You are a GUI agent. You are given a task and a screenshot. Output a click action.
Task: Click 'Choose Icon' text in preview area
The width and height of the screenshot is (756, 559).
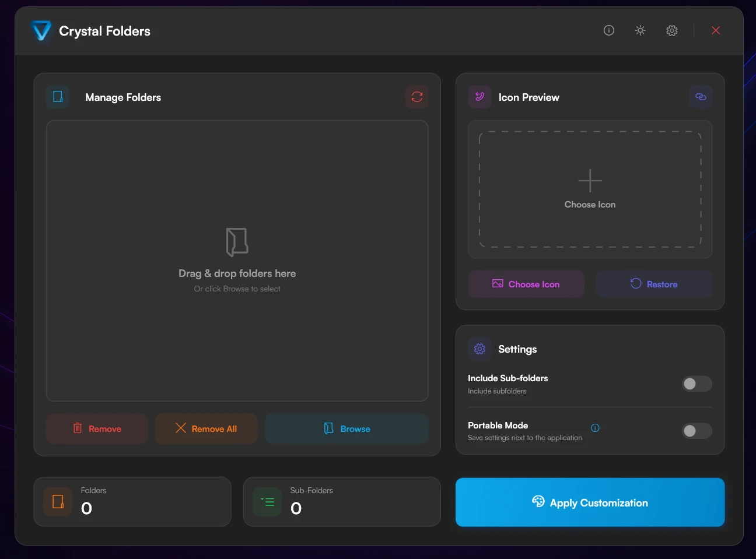pyautogui.click(x=590, y=205)
